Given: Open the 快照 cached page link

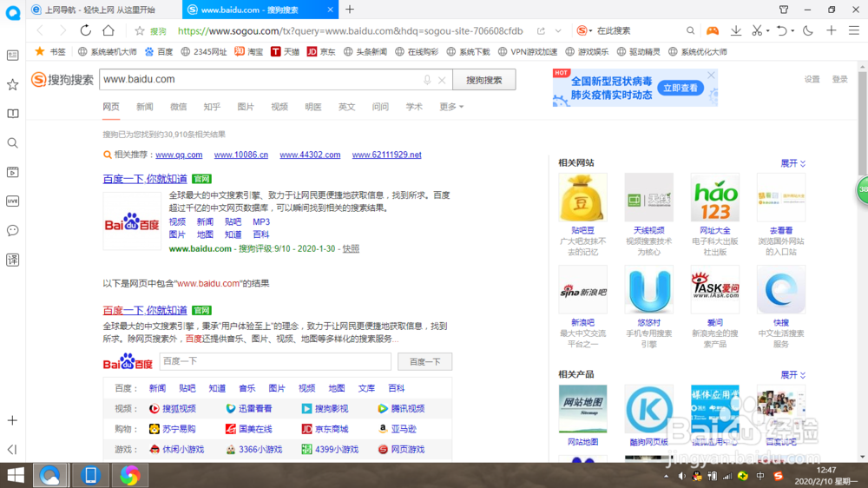Looking at the screenshot, I should pyautogui.click(x=351, y=248).
